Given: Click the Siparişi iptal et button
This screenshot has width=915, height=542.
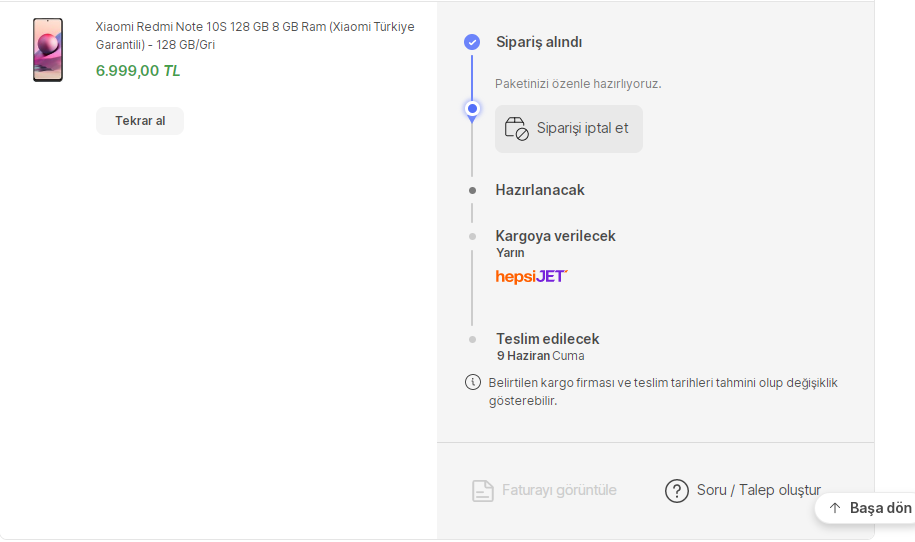Looking at the screenshot, I should click(569, 129).
